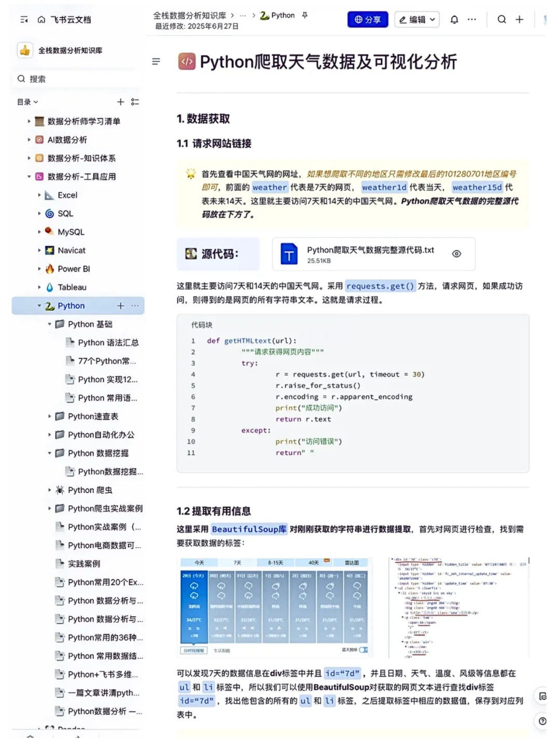Open Python 实现12... document
Viewport: 560px width, 748px height.
point(108,379)
